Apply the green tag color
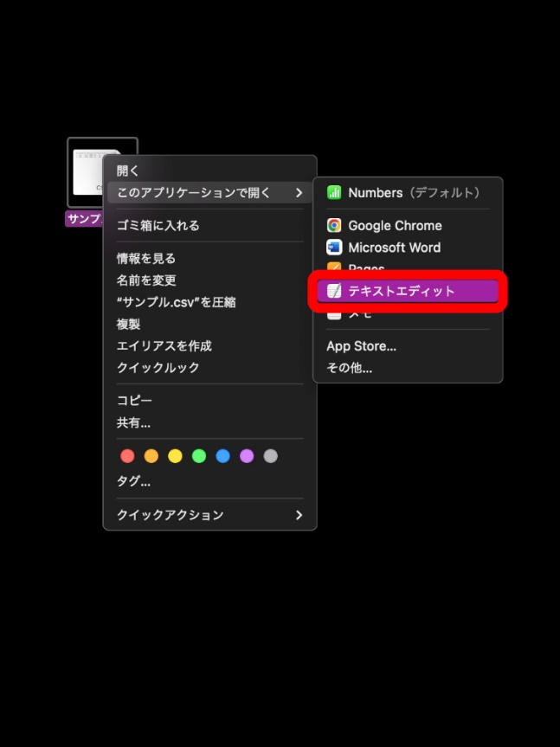560x747 pixels. 198,456
